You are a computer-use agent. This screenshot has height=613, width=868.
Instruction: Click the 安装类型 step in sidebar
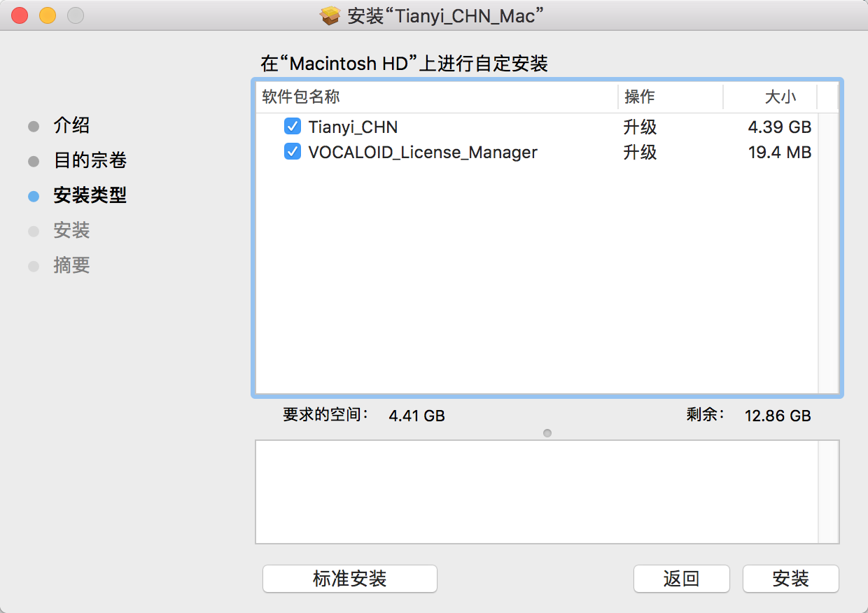pos(90,196)
